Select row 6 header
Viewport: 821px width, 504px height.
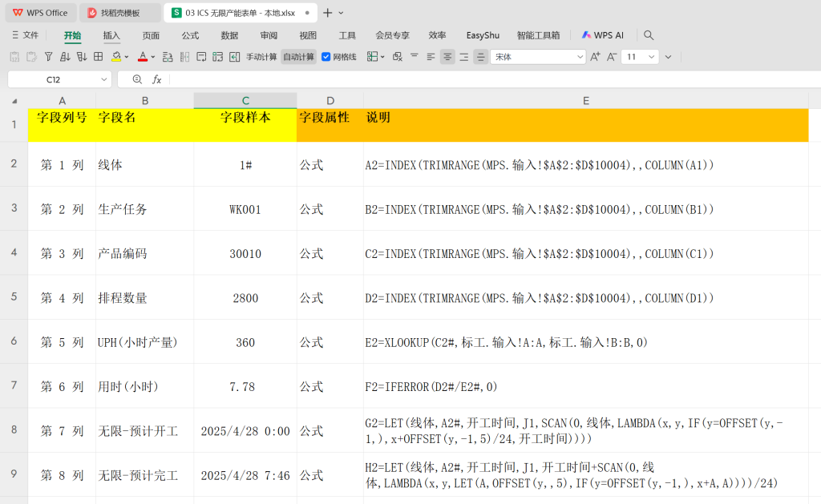coord(14,341)
